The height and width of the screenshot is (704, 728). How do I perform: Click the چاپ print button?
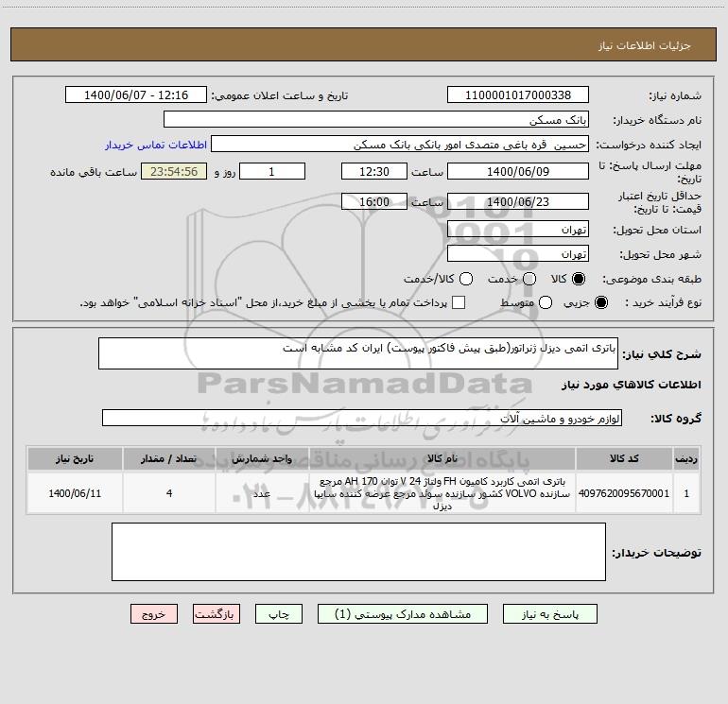coord(279,614)
